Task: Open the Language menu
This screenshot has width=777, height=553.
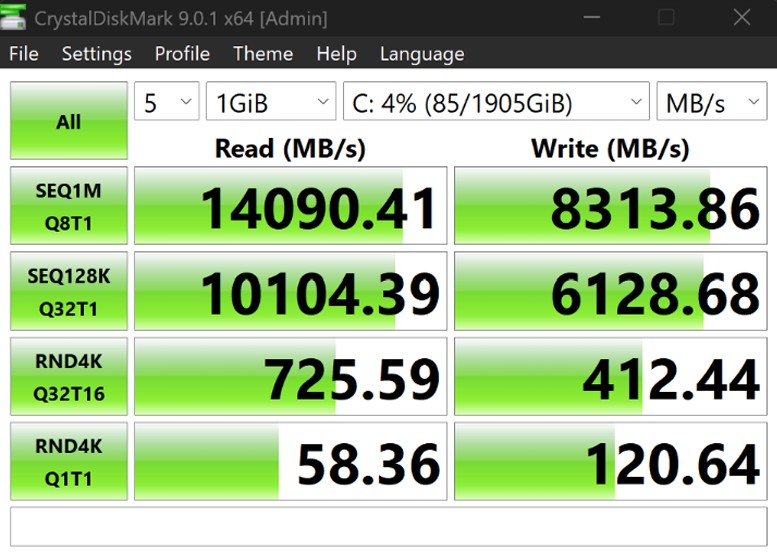Action: pos(422,54)
